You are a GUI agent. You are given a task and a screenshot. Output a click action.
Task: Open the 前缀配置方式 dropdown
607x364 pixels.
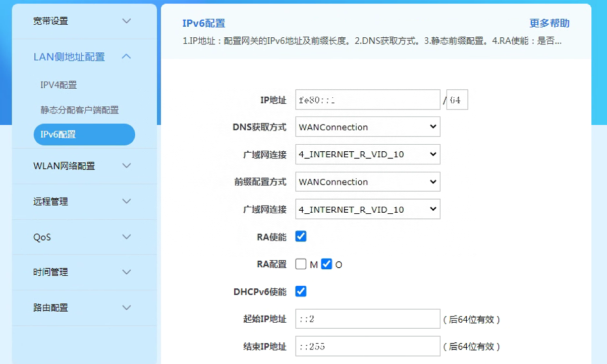[367, 181]
